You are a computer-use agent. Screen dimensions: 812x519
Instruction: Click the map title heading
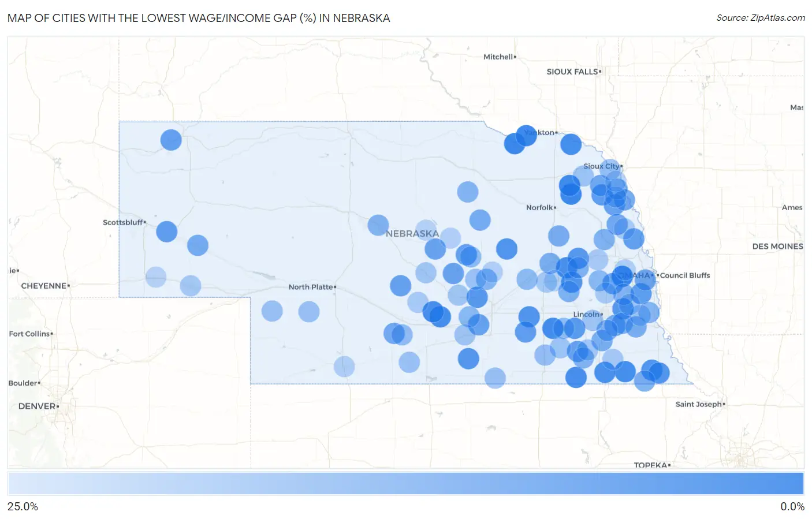pos(199,18)
